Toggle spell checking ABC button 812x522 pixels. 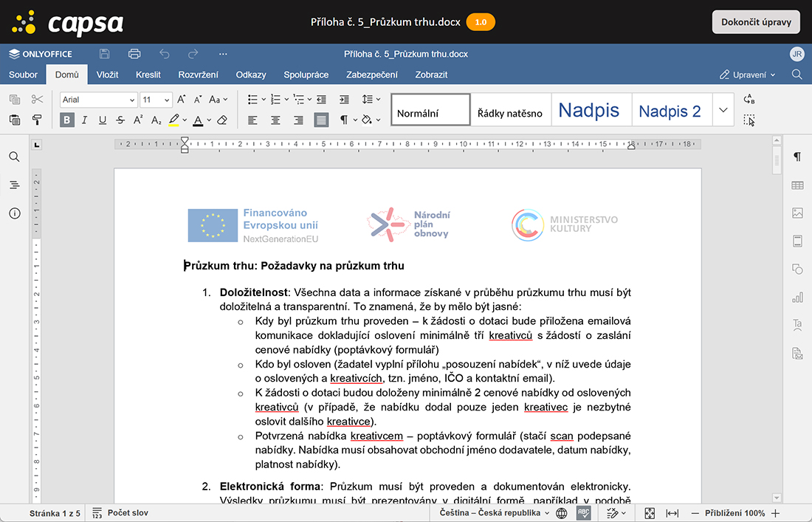pyautogui.click(x=583, y=513)
